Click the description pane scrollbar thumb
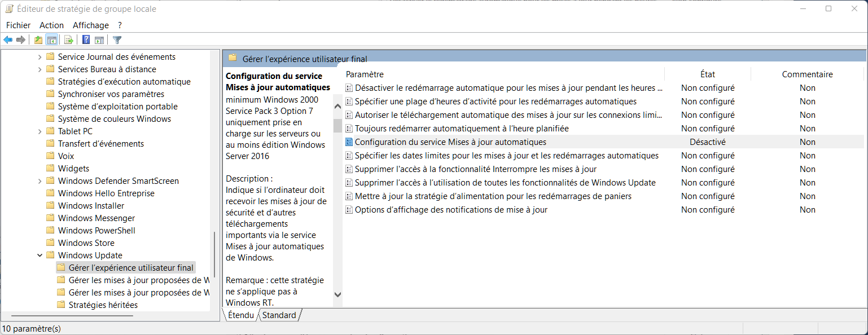Image resolution: width=868 pixels, height=335 pixels. 337,125
